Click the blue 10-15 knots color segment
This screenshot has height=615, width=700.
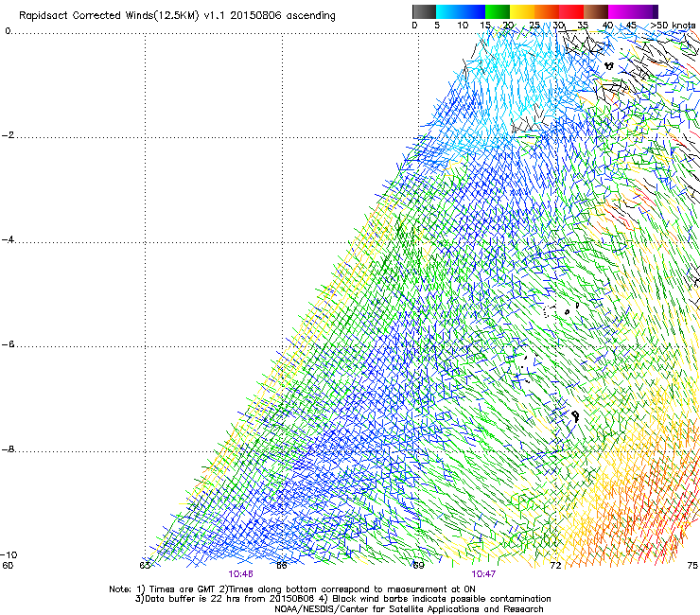(473, 11)
